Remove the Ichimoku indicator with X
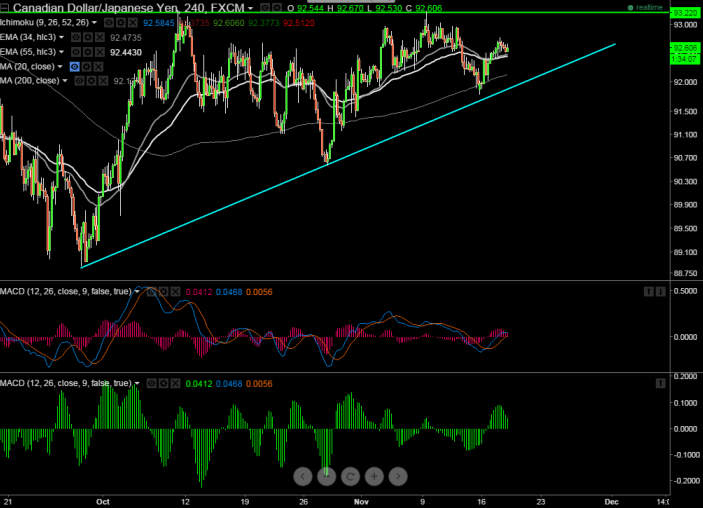 click(x=133, y=22)
